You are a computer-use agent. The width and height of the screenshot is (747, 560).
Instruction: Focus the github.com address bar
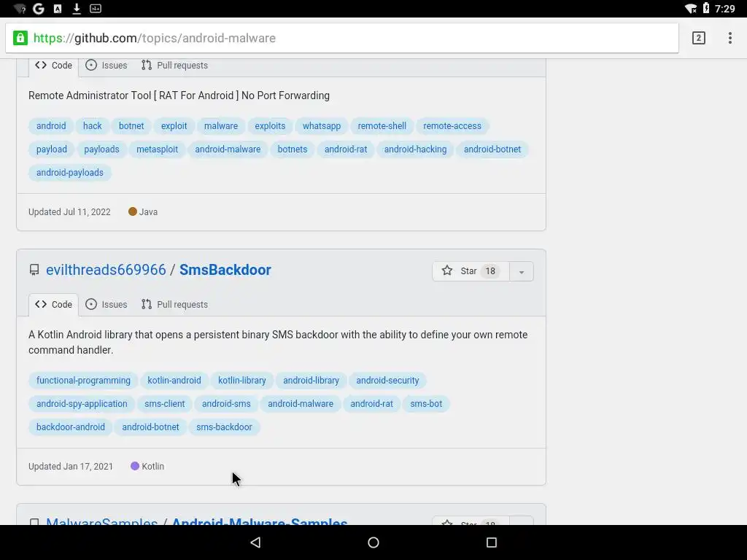342,38
